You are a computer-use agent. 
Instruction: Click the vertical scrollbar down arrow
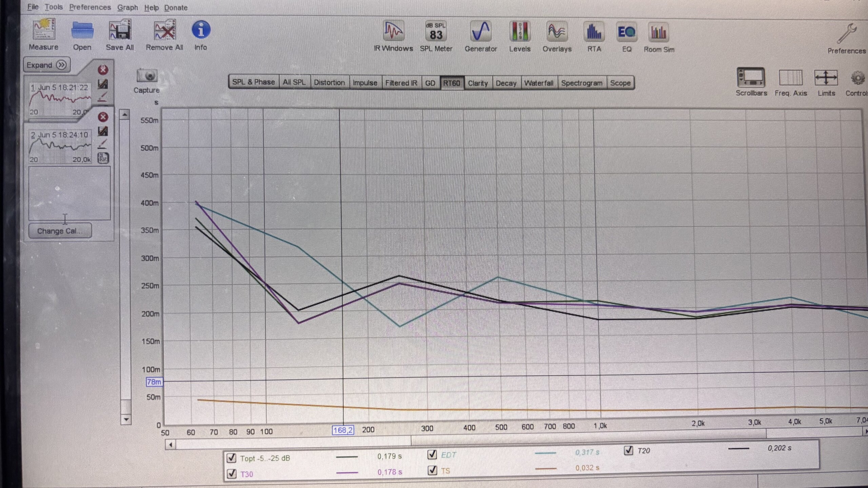tap(126, 420)
